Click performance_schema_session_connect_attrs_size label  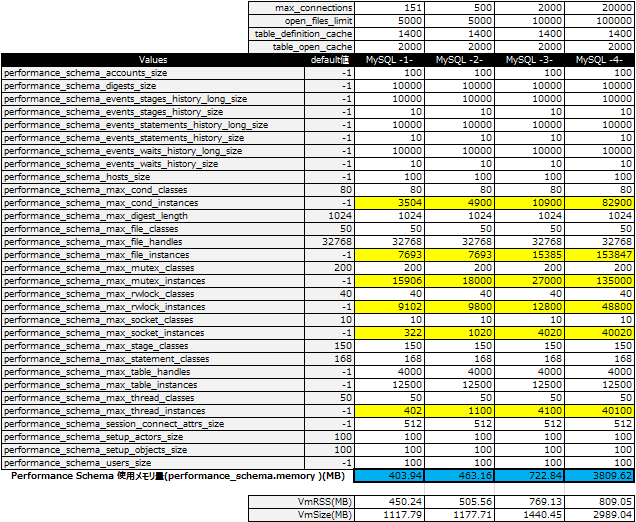[x=153, y=423]
